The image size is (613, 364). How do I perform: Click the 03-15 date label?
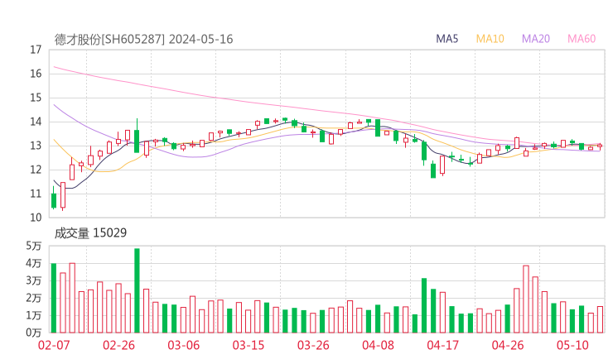(x=249, y=345)
